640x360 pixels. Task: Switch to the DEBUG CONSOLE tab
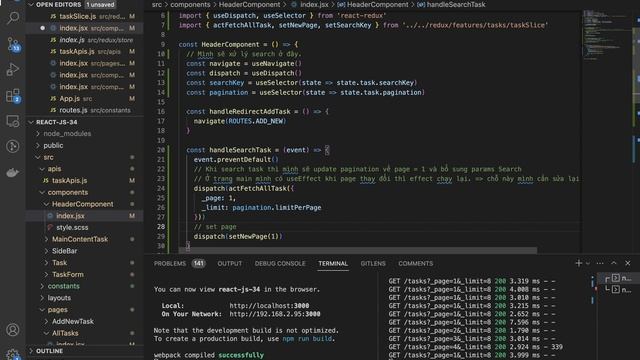pyautogui.click(x=280, y=263)
